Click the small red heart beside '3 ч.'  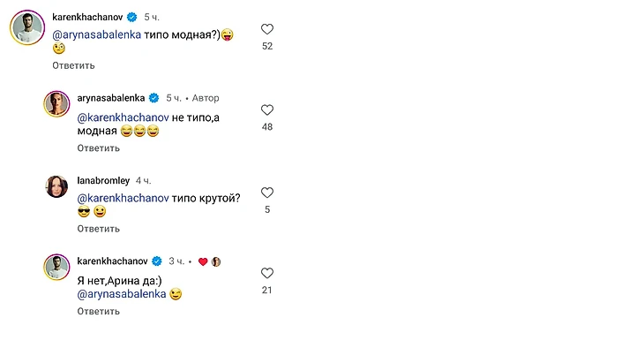(203, 261)
